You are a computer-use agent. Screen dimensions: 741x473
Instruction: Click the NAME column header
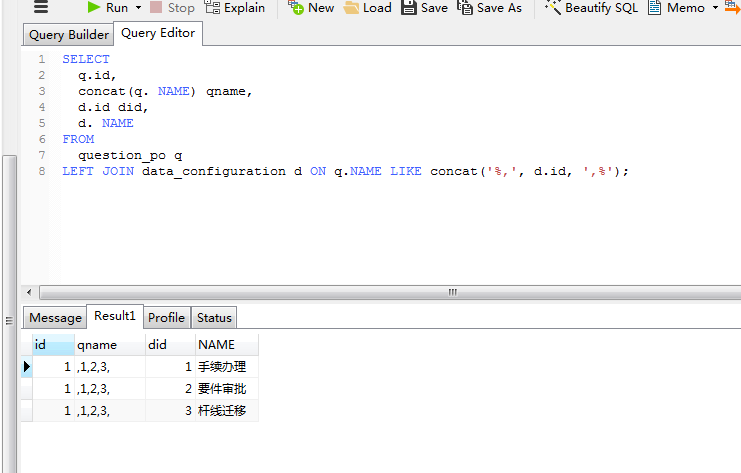point(227,344)
